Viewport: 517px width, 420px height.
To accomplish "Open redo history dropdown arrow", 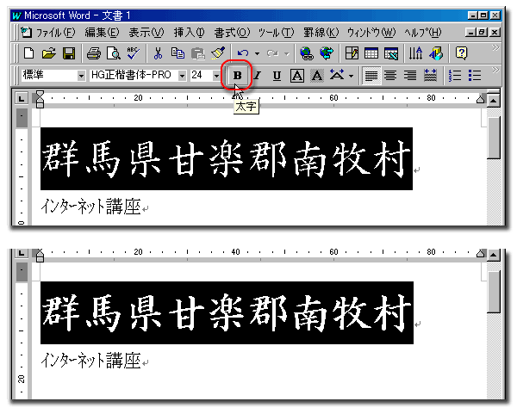I will [x=287, y=53].
